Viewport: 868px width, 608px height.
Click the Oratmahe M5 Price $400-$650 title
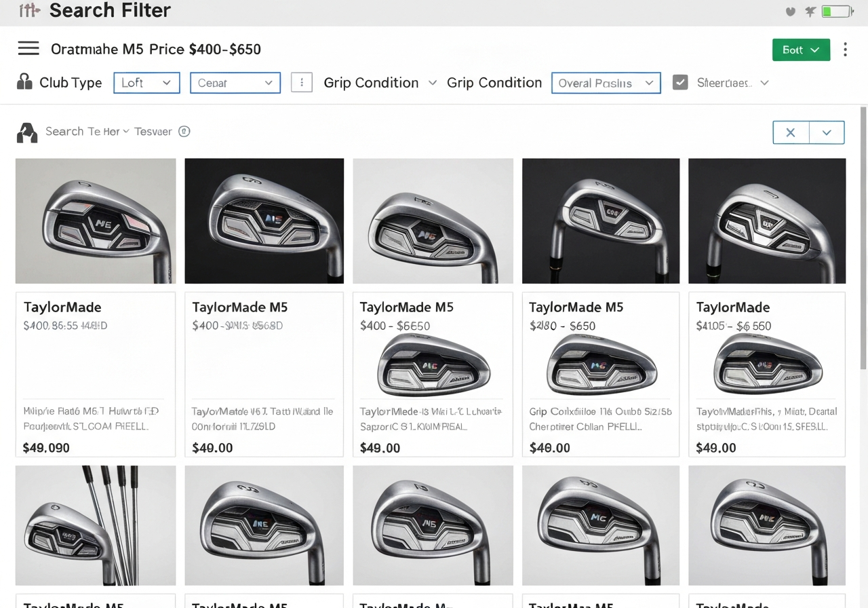pos(156,49)
